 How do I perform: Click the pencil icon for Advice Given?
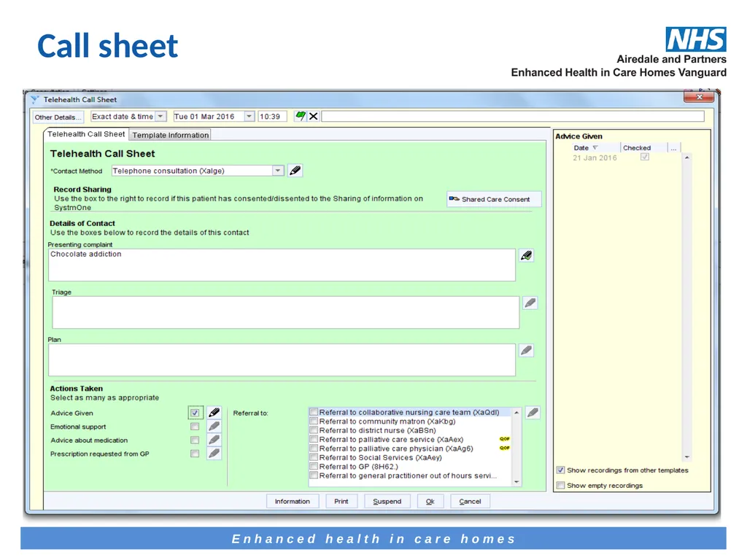pos(214,413)
